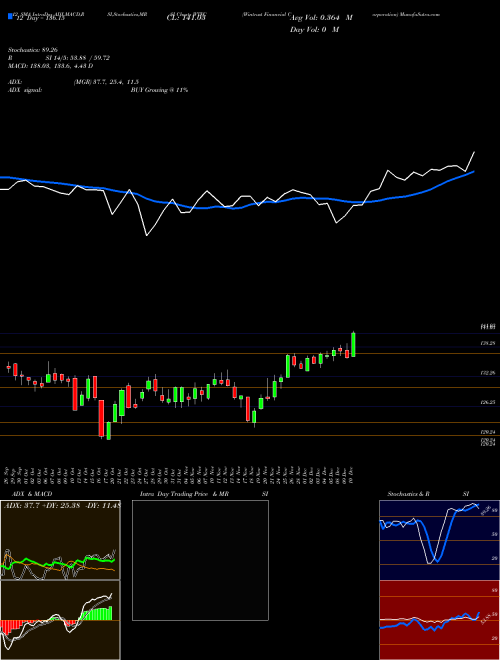Image resolution: width=500 pixels, height=660 pixels.
Task: Select the Stochastics: 89.26 readout
Action: [x=33, y=50]
